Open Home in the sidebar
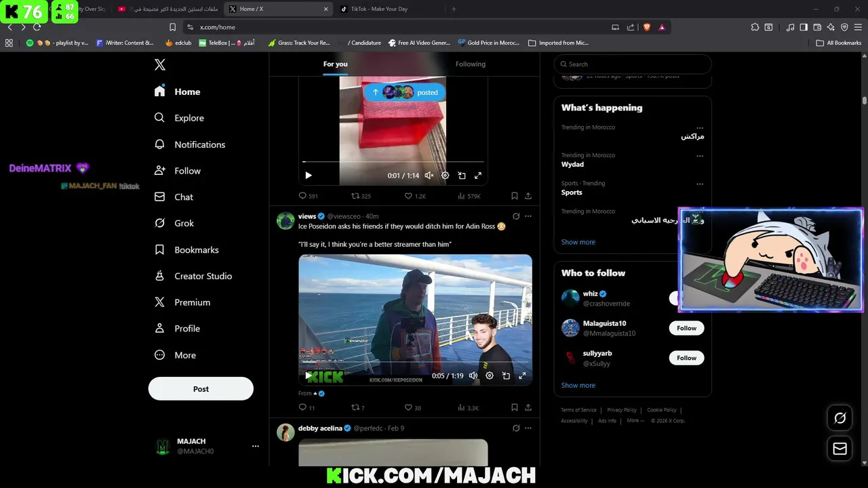 coord(177,91)
